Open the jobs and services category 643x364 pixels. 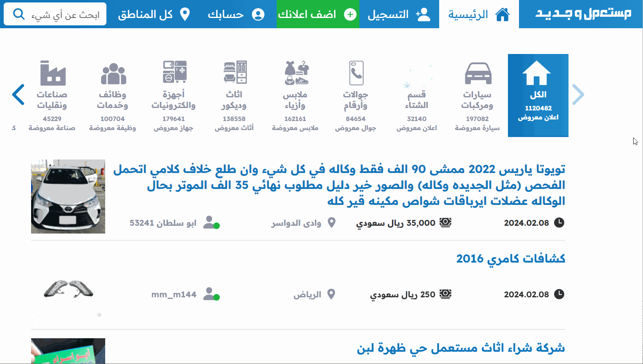click(x=113, y=100)
